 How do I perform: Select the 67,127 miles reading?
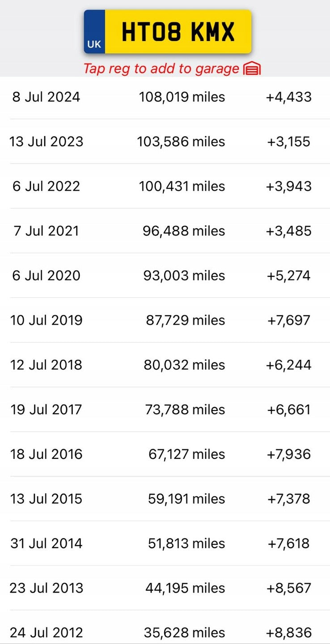click(186, 454)
